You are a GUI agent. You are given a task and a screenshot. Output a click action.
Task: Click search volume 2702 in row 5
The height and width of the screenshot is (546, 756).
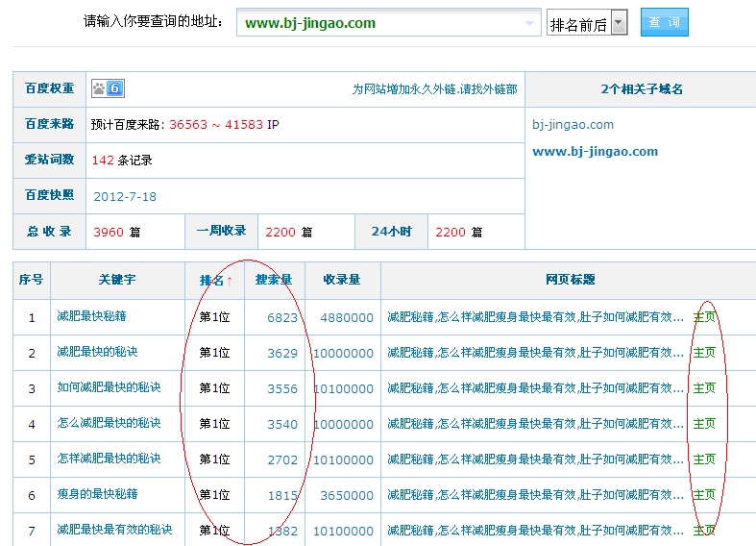click(282, 459)
